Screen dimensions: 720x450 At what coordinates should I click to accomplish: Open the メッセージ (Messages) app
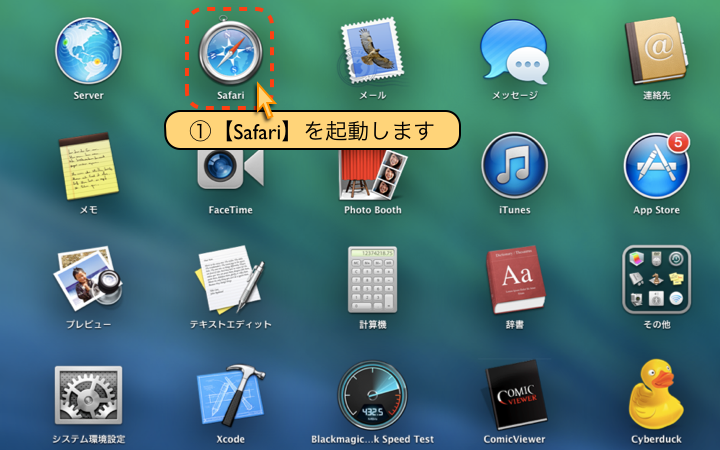514,51
